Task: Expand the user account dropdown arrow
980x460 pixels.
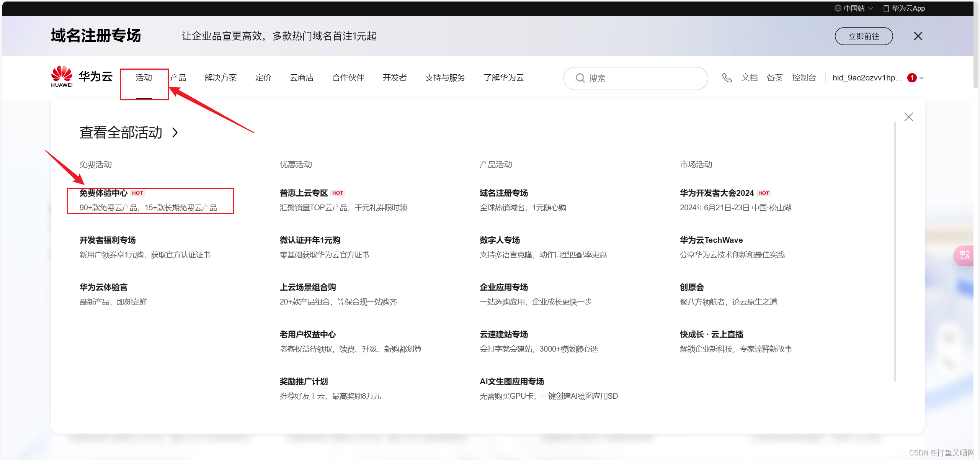Action: click(x=921, y=78)
